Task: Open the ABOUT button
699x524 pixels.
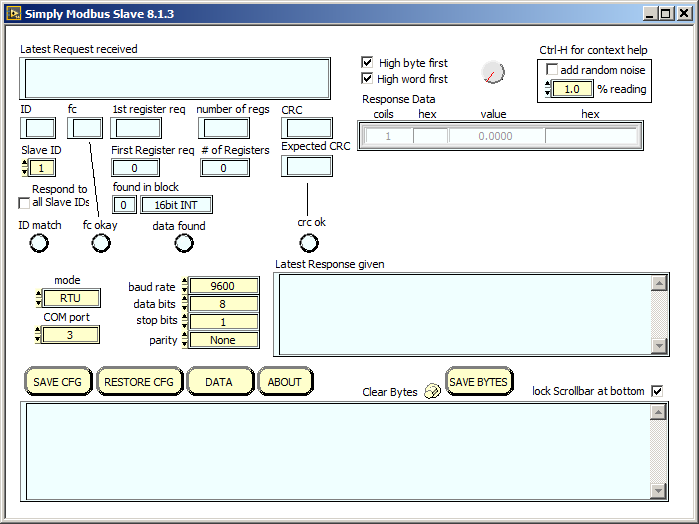Action: (x=285, y=382)
